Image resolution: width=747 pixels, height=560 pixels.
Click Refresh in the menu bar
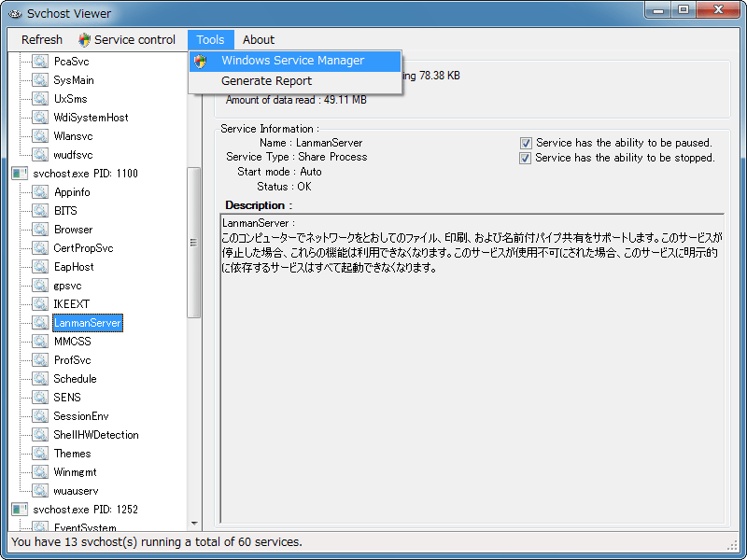coord(42,39)
